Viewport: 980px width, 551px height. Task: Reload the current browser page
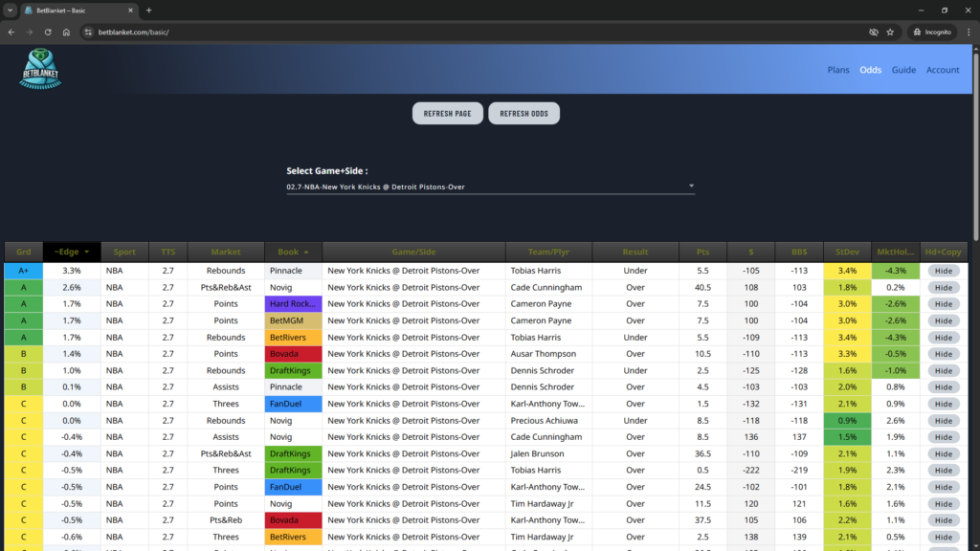(x=48, y=32)
